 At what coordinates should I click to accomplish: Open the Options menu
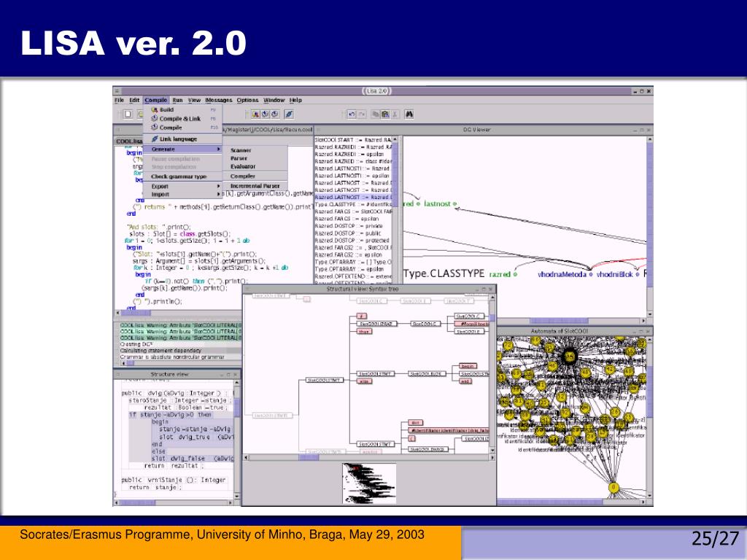(248, 100)
